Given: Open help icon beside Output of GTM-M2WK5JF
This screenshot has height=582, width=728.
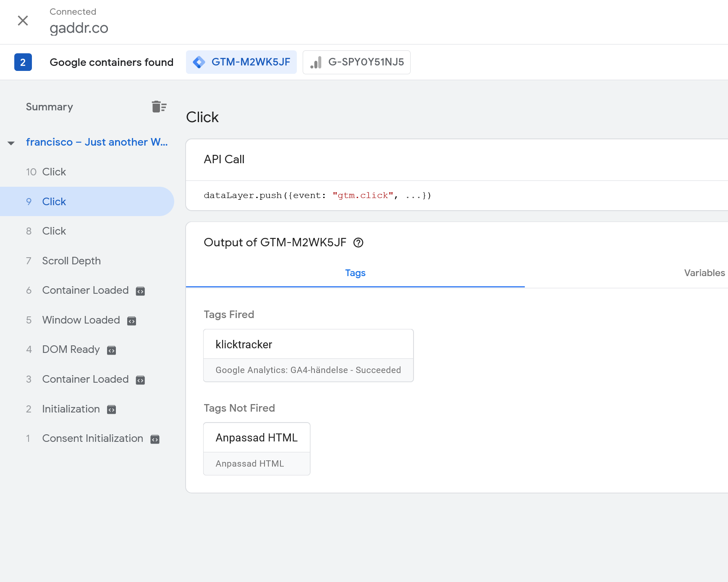Looking at the screenshot, I should [x=358, y=243].
